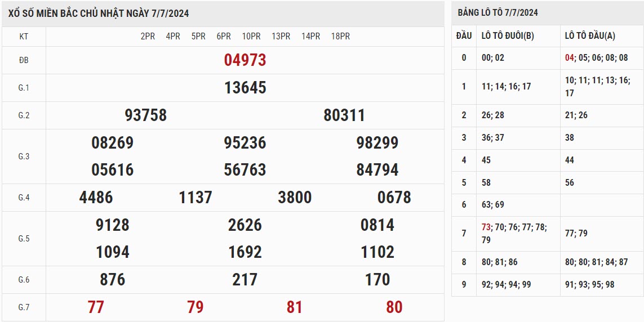This screenshot has width=644, height=322.
Task: Click the 2PR code in KT row
Action: [x=148, y=36]
